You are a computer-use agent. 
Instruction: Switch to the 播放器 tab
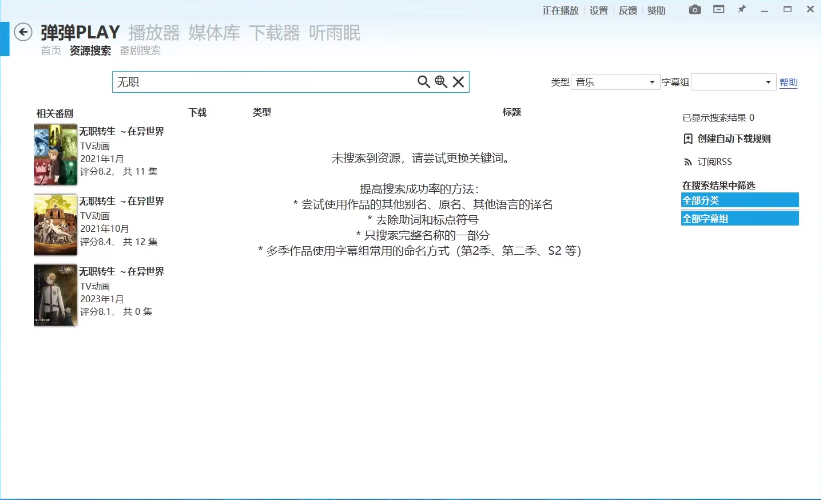point(154,33)
